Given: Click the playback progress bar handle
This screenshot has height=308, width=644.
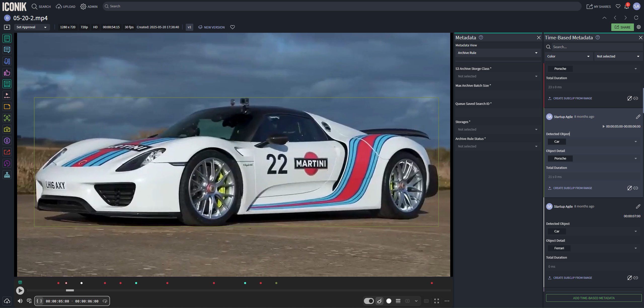Looking at the screenshot, I should click(70, 290).
